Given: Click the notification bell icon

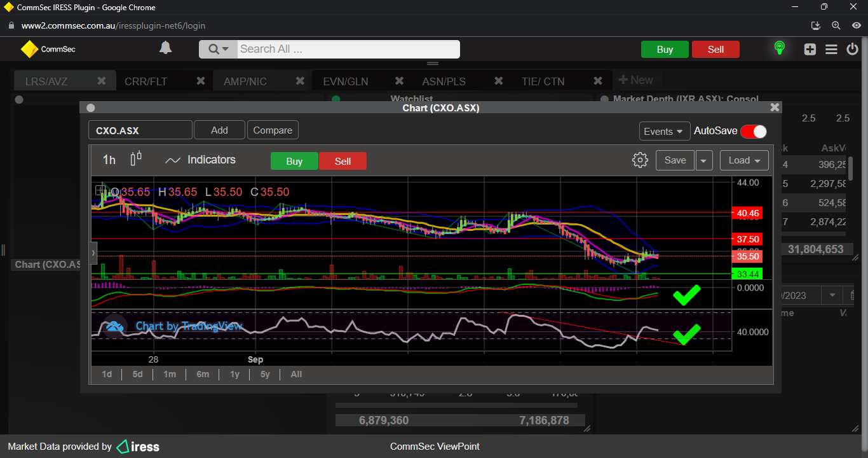Looking at the screenshot, I should coord(165,48).
